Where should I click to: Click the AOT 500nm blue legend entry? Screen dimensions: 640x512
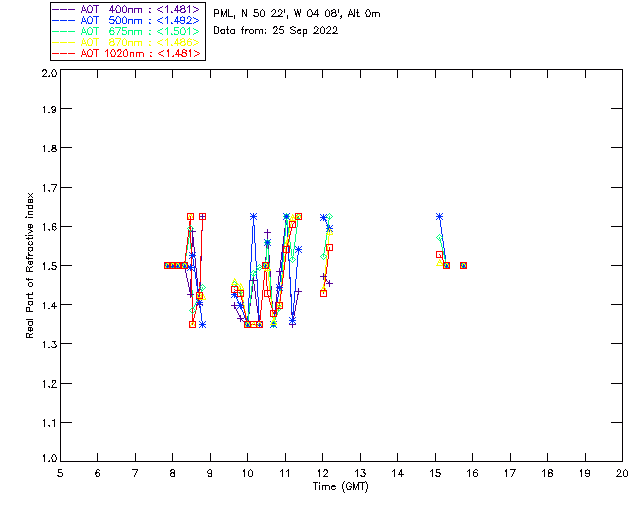[127, 20]
